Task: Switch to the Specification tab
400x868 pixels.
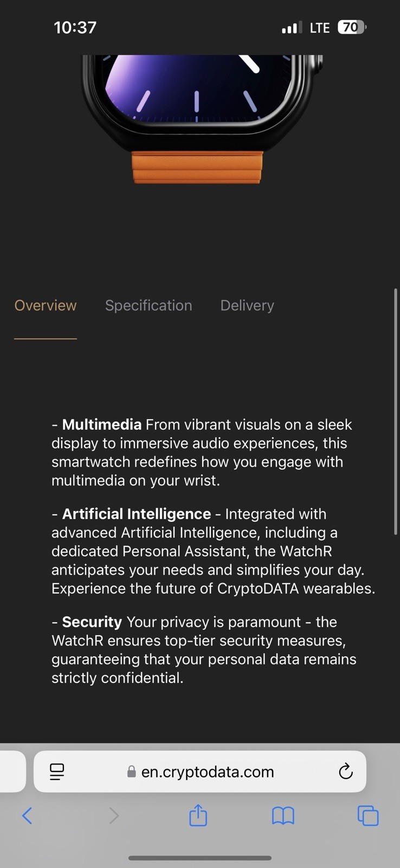Action: pos(149,305)
